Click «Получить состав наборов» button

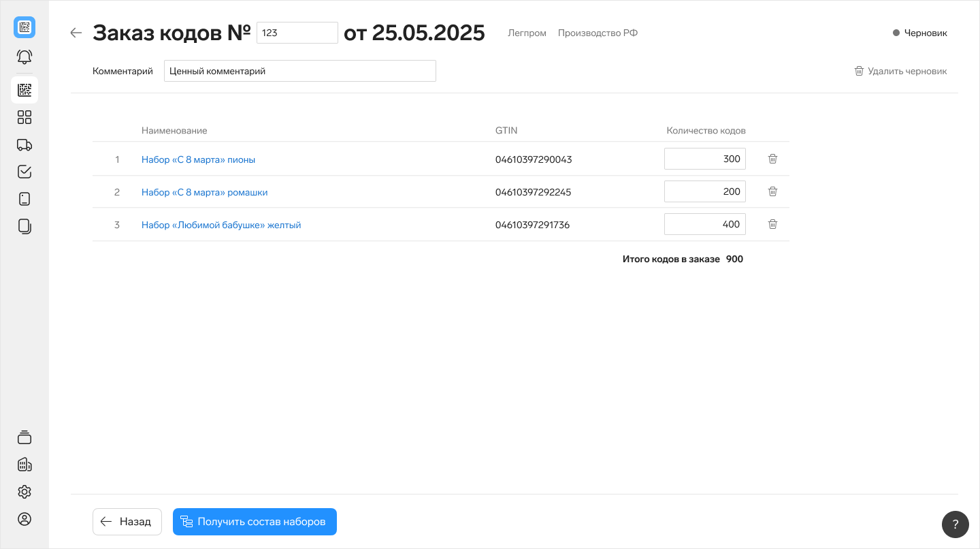pos(255,522)
